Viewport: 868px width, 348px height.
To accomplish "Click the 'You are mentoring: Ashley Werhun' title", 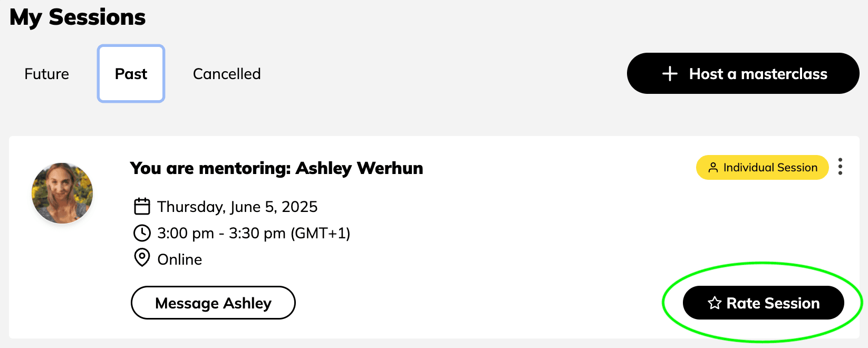I will [x=276, y=168].
